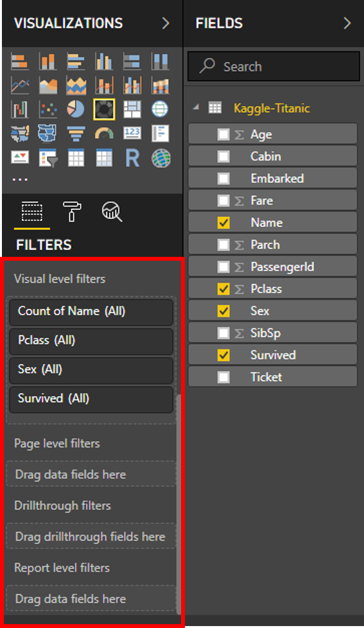This screenshot has height=628, width=364.
Task: Open the Analytics magnifier tab
Action: click(112, 211)
